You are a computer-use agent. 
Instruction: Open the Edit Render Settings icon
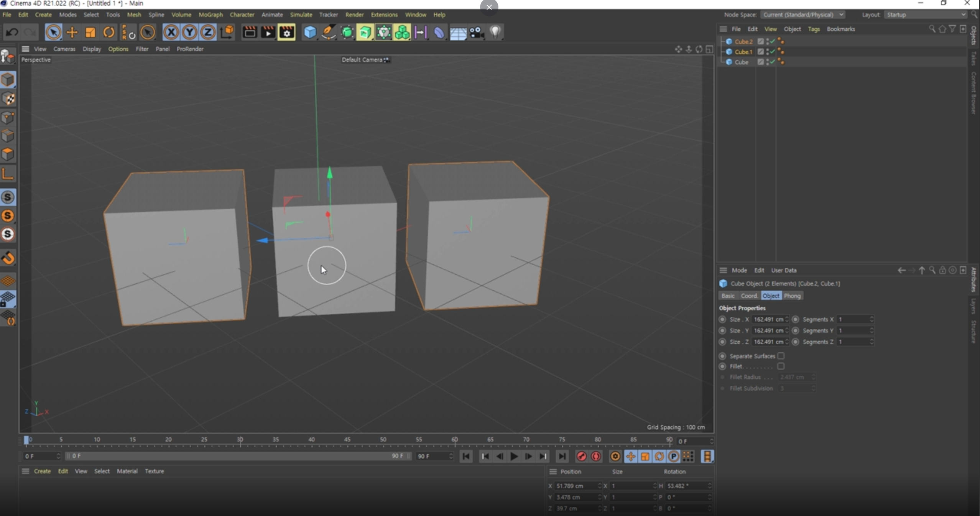287,33
